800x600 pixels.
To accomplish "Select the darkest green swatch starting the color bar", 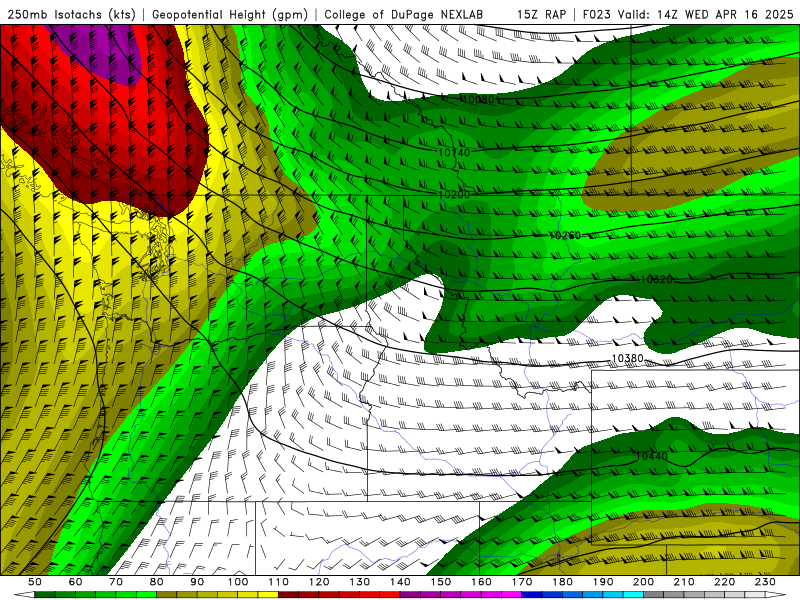I will click(x=45, y=594).
